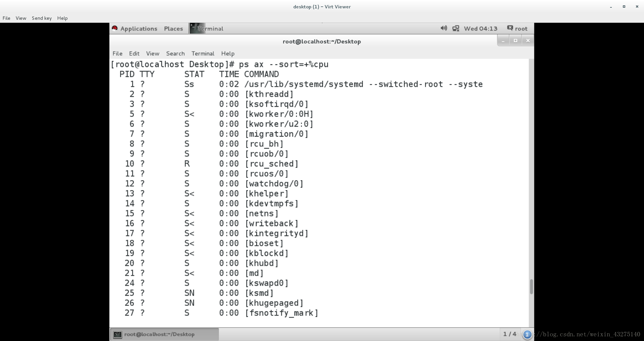The height and width of the screenshot is (341, 644).
Task: Click the root@localhost:~/Desktop window title
Action: pyautogui.click(x=322, y=42)
